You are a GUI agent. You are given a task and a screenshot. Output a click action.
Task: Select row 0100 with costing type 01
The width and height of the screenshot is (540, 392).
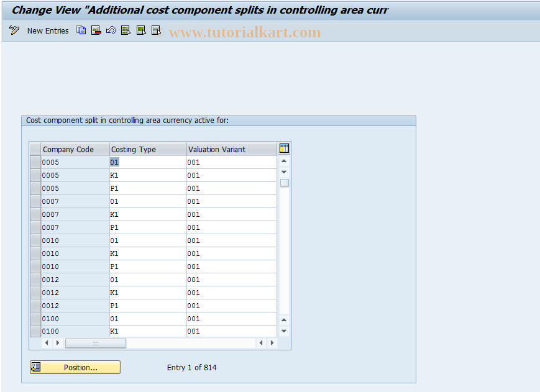(x=35, y=319)
